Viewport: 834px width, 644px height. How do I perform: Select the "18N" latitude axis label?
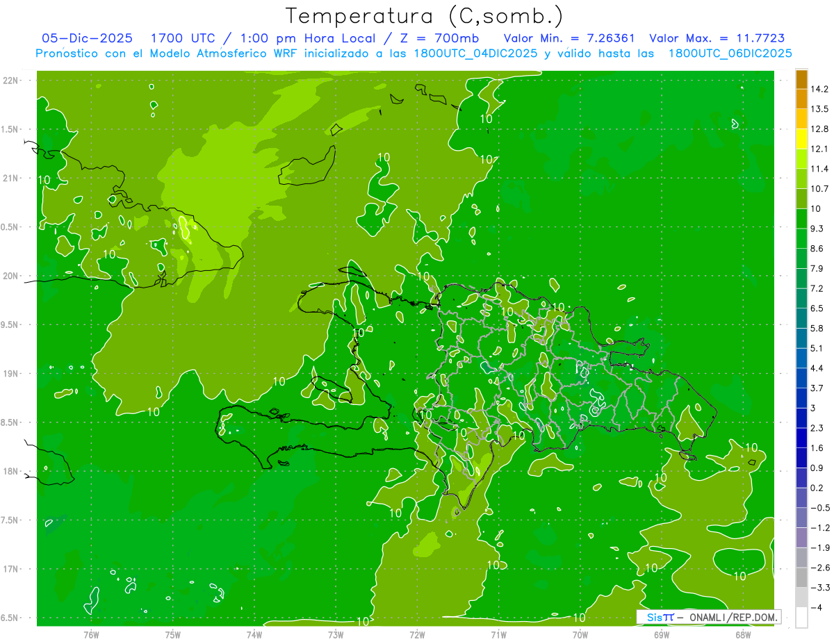click(x=11, y=472)
